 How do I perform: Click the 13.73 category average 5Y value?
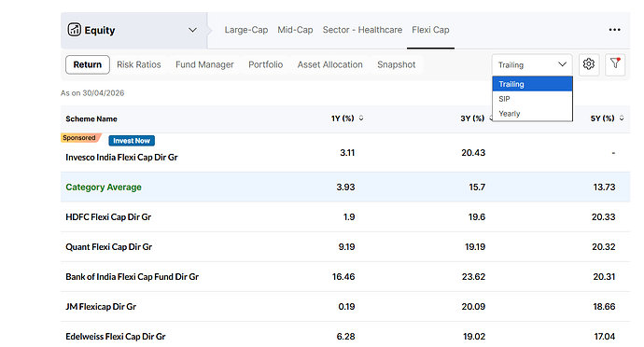coord(604,187)
